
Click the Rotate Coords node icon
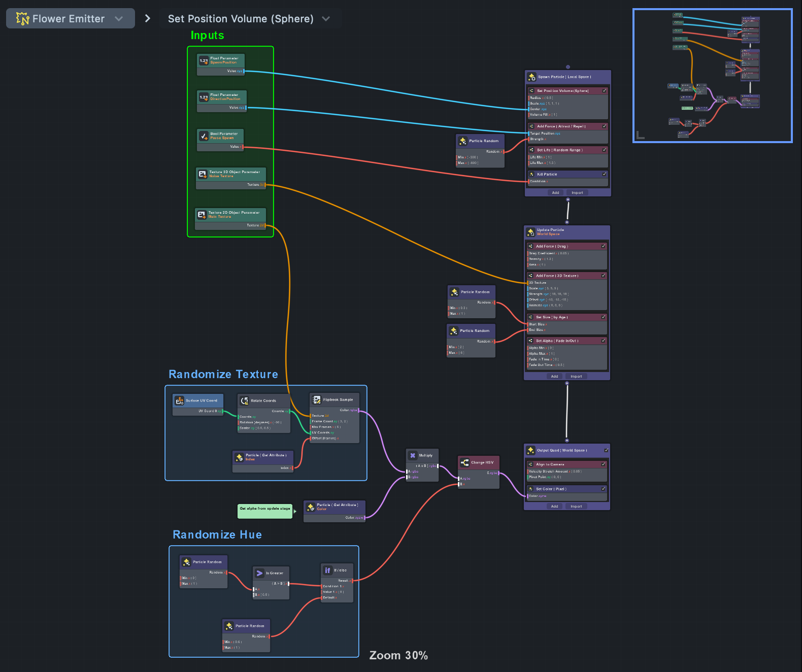tap(244, 400)
